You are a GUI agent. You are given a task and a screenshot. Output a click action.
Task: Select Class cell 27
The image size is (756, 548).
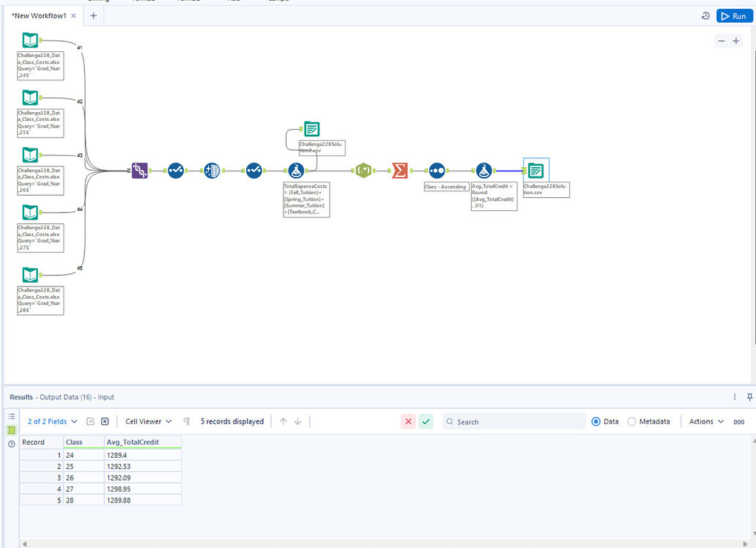(x=84, y=489)
